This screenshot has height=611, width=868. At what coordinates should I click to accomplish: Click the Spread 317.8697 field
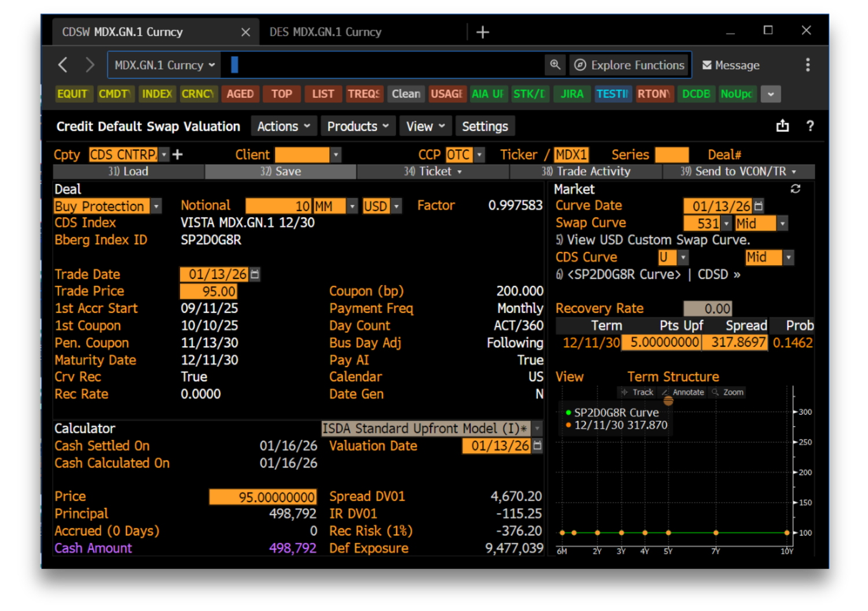tap(735, 343)
